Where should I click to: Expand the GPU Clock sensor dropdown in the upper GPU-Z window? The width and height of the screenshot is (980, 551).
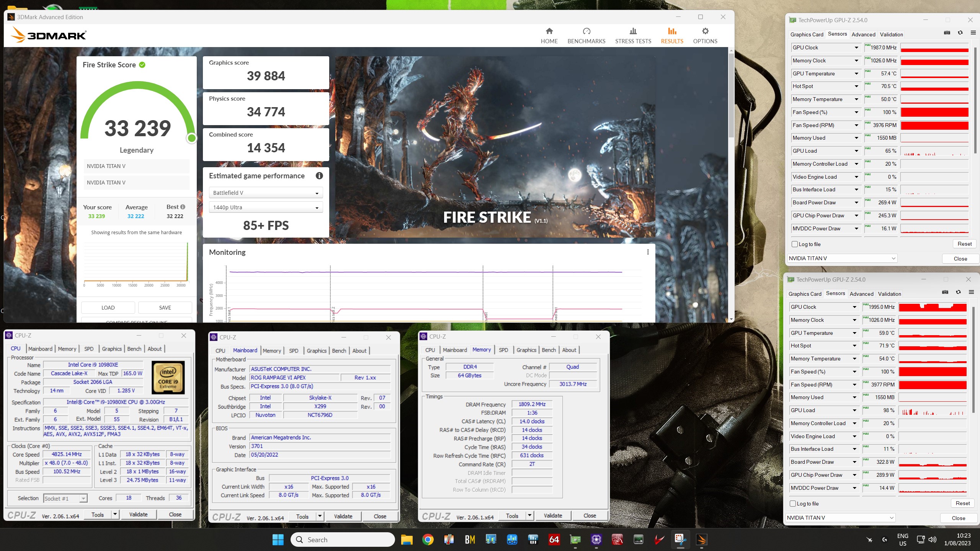click(x=856, y=48)
